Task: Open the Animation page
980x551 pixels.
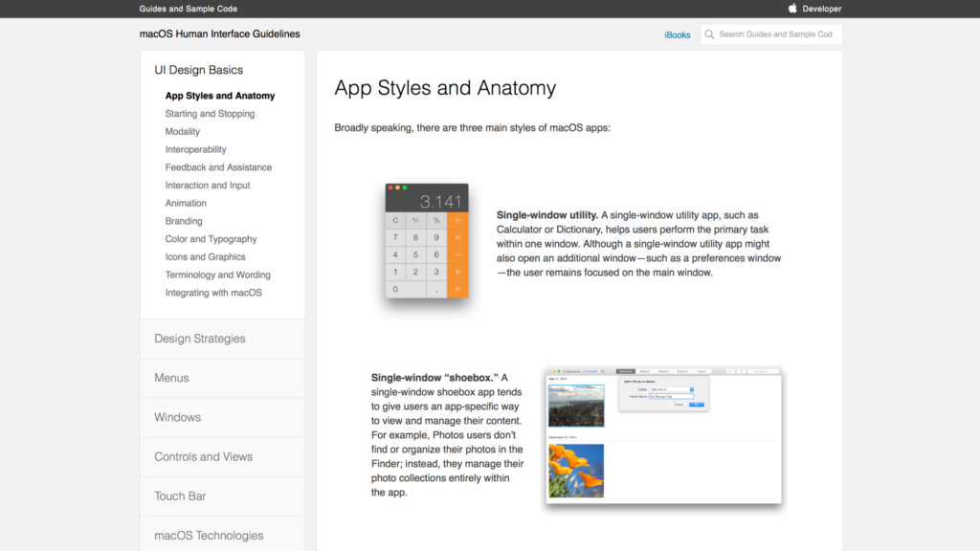Action: [186, 203]
